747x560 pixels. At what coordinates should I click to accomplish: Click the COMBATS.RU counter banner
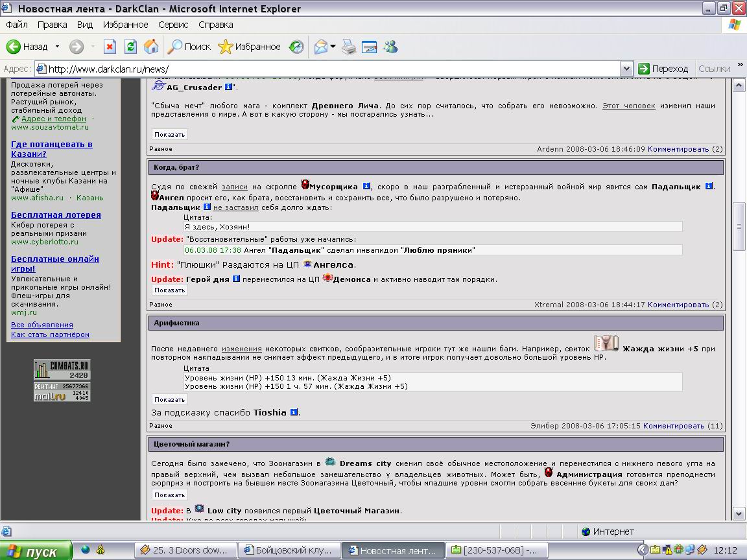coord(62,369)
